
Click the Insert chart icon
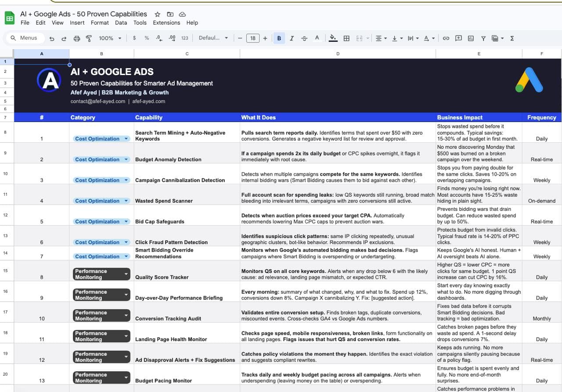(471, 38)
